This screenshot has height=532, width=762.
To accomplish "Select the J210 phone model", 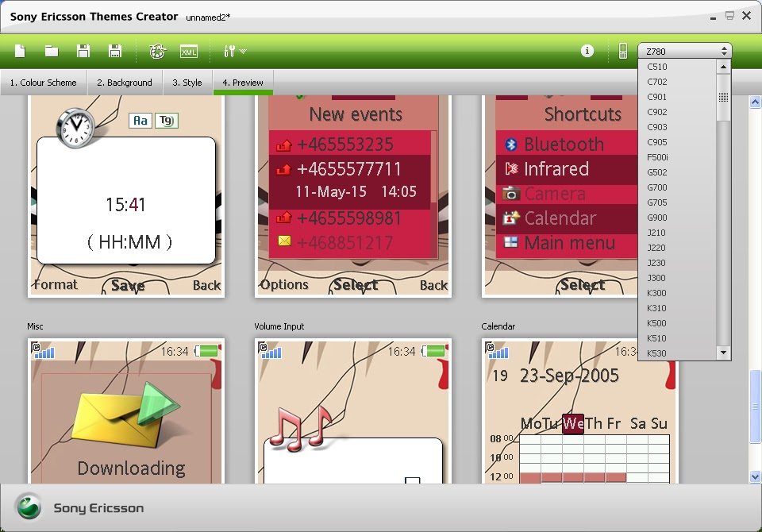I will (x=677, y=233).
